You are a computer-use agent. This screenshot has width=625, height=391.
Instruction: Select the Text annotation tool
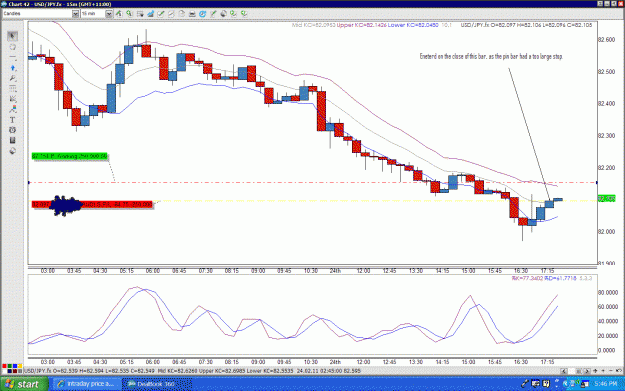12,120
